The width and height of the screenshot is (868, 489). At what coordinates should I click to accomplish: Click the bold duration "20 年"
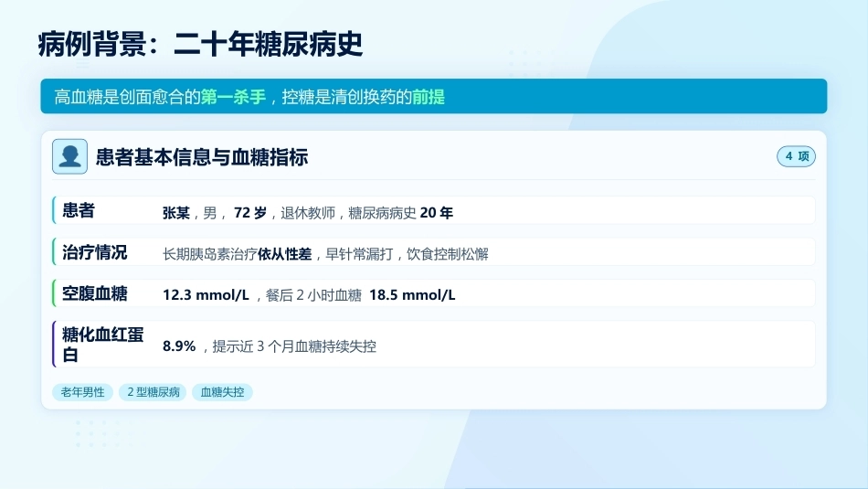click(x=436, y=213)
